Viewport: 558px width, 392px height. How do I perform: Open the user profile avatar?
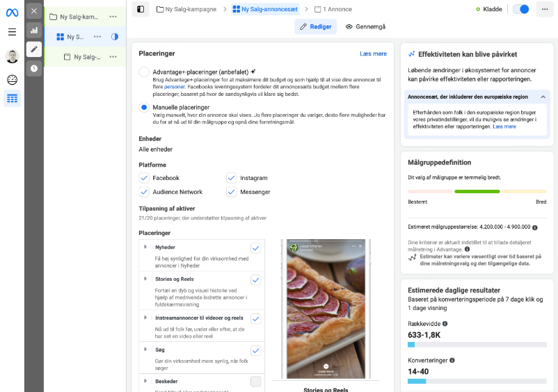point(12,56)
